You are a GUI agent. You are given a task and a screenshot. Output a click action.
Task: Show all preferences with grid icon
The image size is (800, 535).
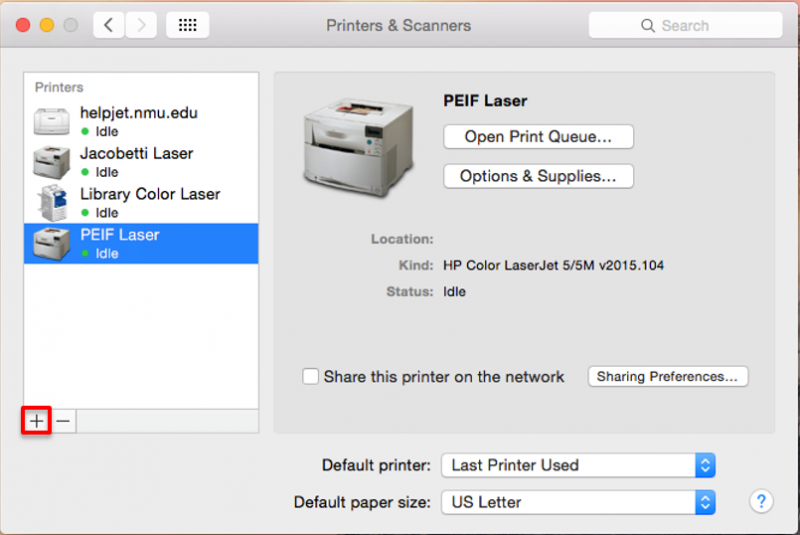187,25
